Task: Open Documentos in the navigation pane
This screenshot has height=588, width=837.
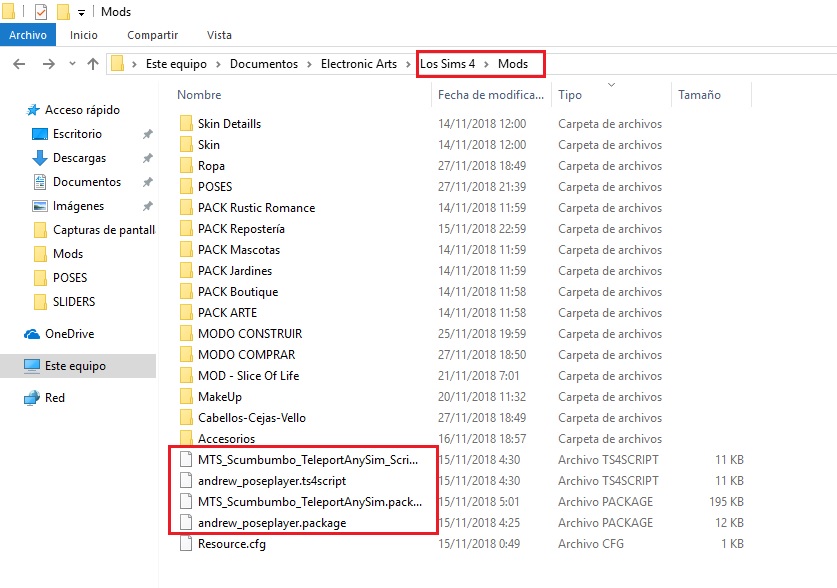Action: [86, 182]
